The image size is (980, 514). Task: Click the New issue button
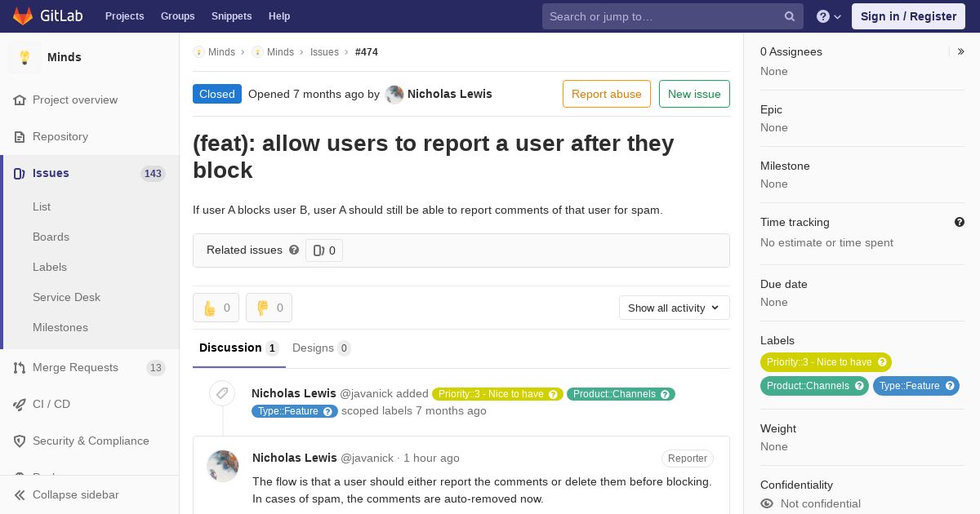pos(694,94)
